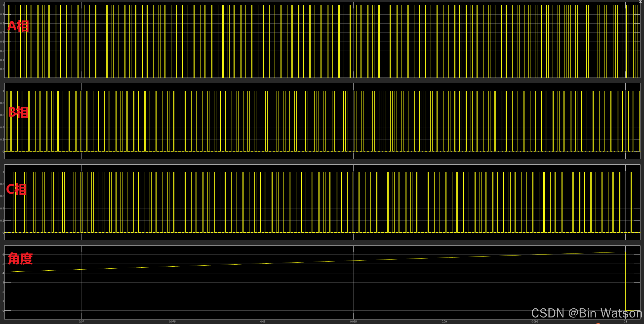The image size is (644, 324).
Task: Click the 0.09 x-axis tick label
Action: click(x=444, y=321)
